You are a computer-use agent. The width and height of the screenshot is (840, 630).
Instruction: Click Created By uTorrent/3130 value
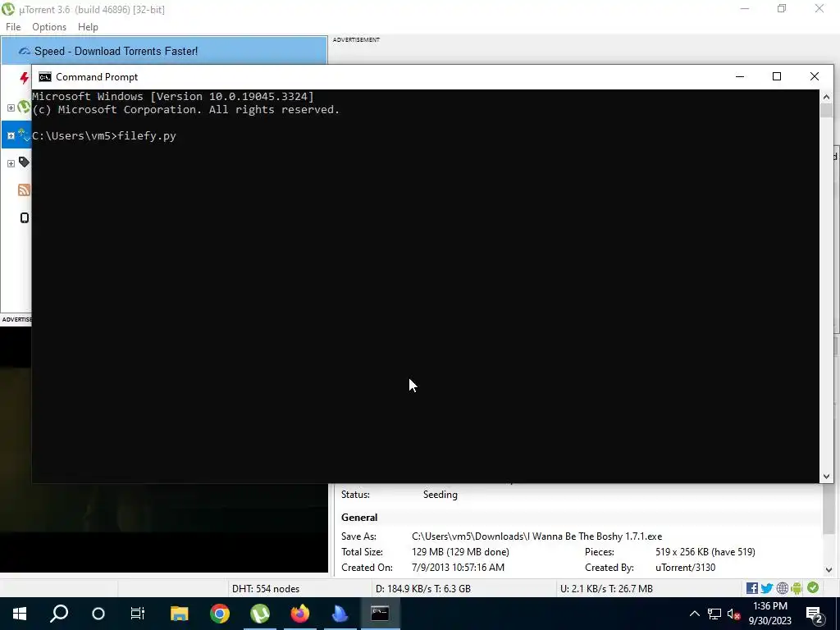[685, 568]
